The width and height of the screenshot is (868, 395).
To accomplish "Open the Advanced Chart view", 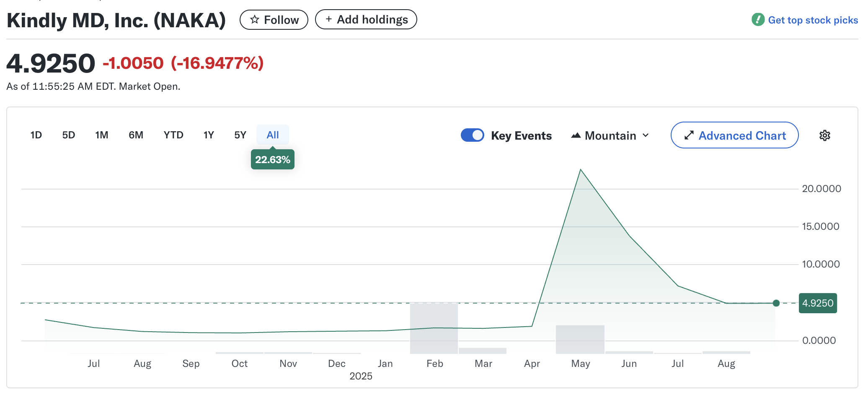I will [x=734, y=135].
